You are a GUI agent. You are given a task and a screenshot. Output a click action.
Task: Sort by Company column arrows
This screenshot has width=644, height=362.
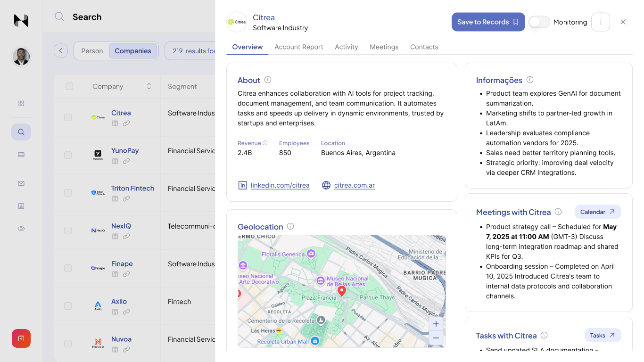point(149,86)
